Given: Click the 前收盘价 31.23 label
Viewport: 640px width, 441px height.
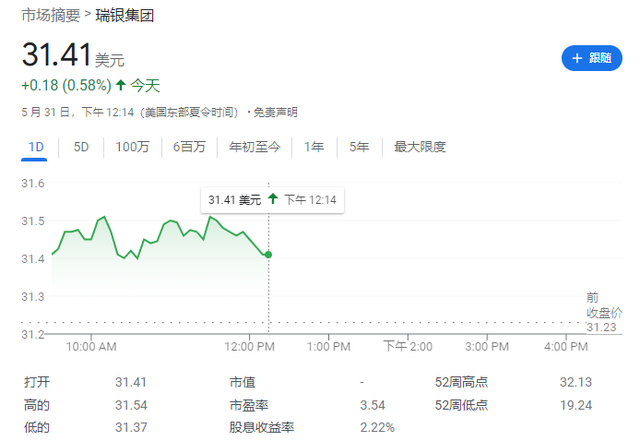Looking at the screenshot, I should [604, 312].
